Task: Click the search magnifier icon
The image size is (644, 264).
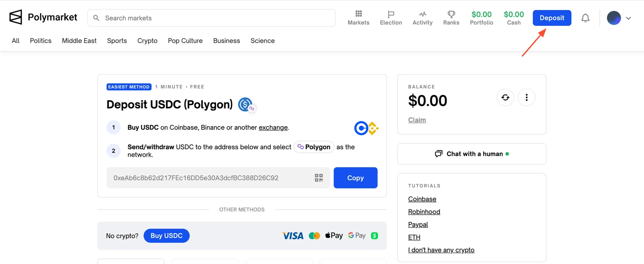Action: [x=96, y=18]
